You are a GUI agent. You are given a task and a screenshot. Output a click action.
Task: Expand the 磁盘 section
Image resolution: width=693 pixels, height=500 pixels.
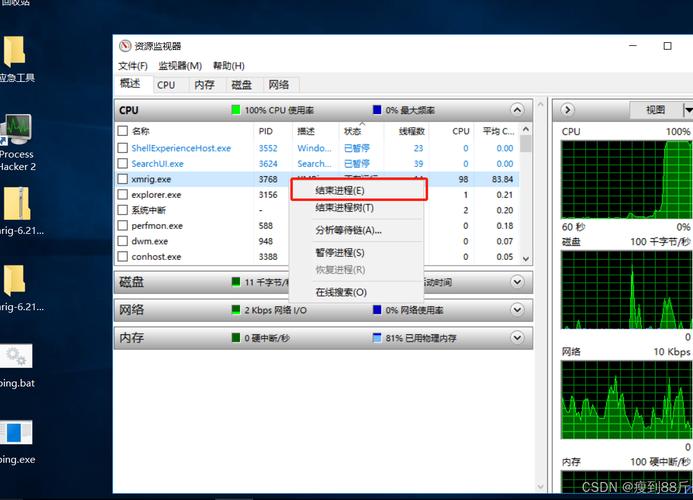[x=517, y=283]
